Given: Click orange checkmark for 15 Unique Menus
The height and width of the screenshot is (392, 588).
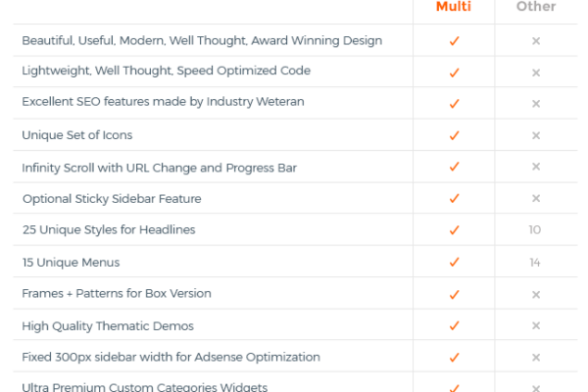Looking at the screenshot, I should pyautogui.click(x=454, y=262).
